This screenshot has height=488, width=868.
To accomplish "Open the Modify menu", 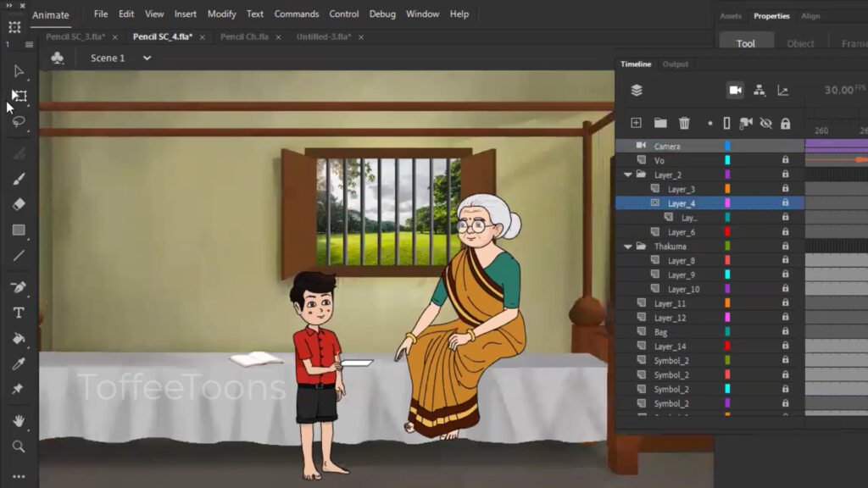I will [221, 14].
